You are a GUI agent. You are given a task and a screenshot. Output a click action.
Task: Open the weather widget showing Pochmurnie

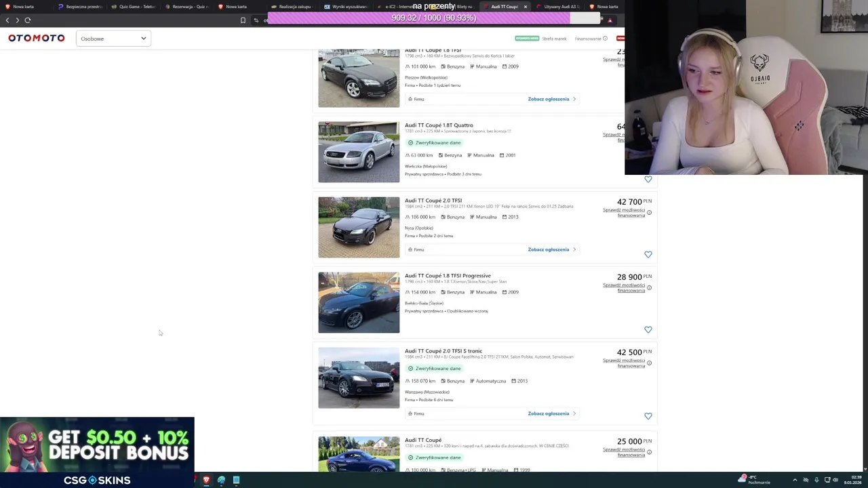(x=755, y=480)
